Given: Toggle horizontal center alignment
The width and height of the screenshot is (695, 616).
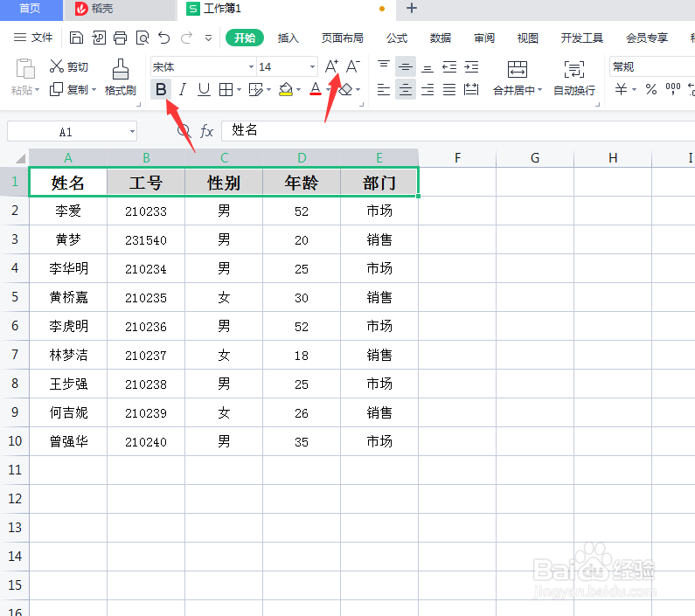Looking at the screenshot, I should coord(405,89).
